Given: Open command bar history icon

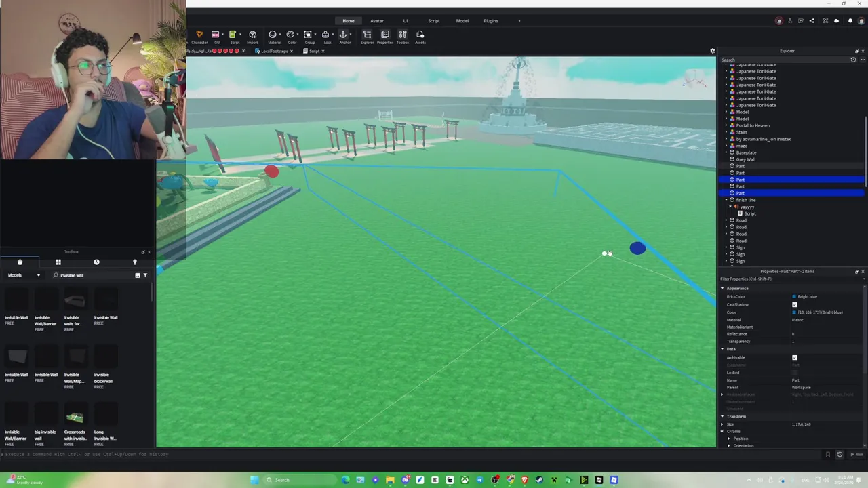Looking at the screenshot, I should [x=840, y=454].
